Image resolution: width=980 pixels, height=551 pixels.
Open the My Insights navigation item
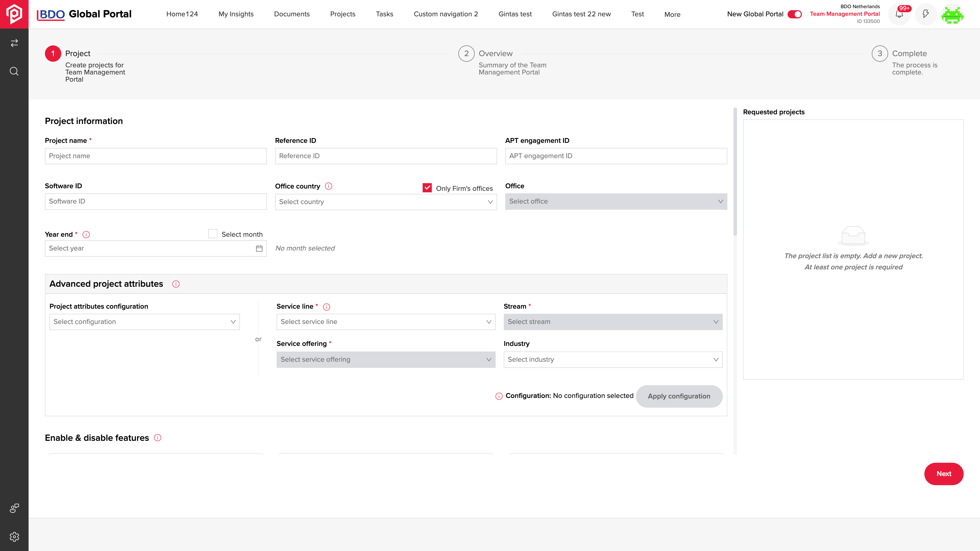coord(236,14)
